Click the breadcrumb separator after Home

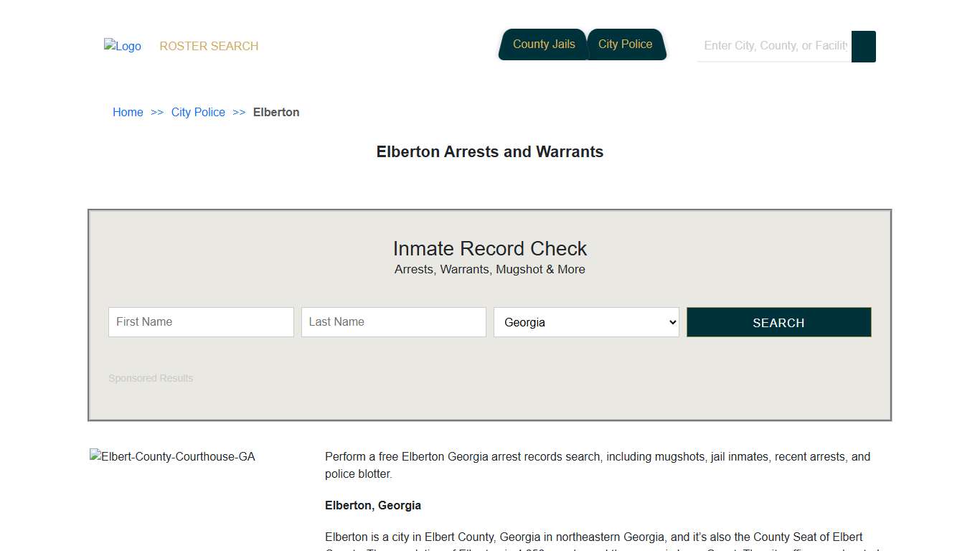158,112
